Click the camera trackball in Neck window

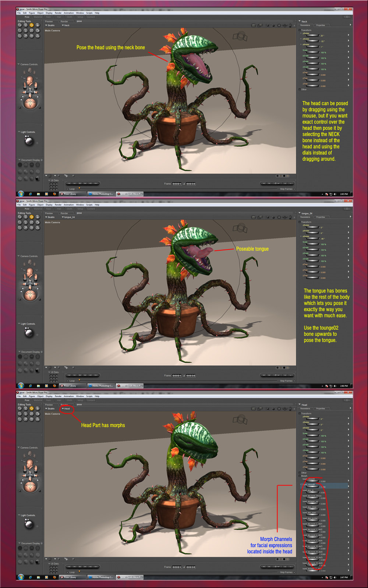click(x=30, y=104)
